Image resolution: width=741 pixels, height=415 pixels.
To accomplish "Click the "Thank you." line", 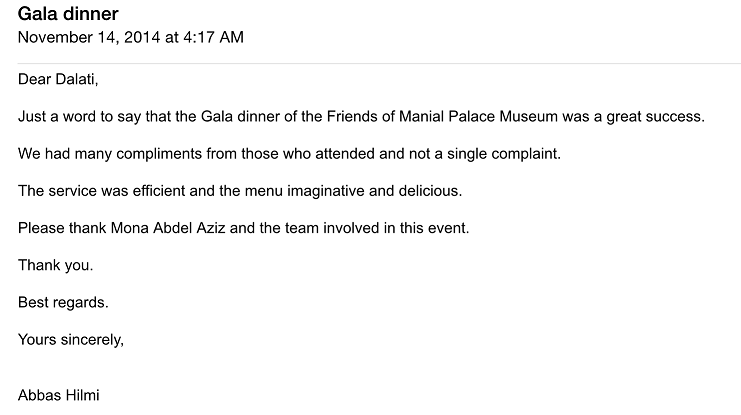I will 55,265.
